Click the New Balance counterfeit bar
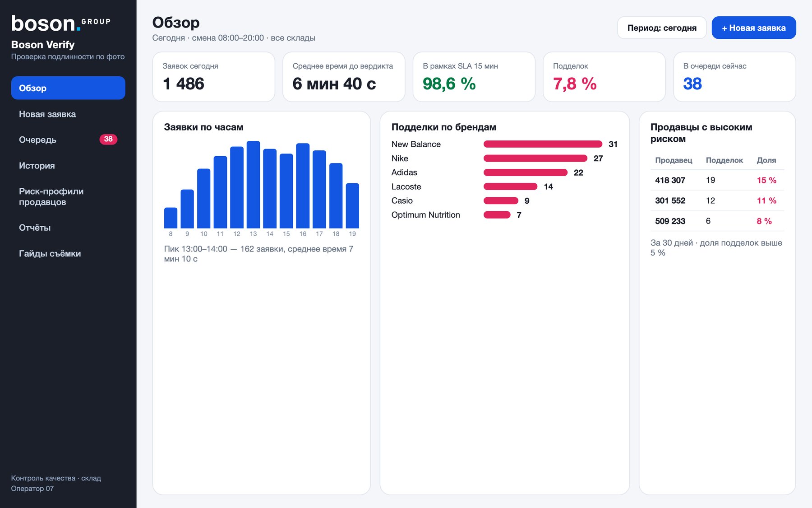 (x=543, y=144)
